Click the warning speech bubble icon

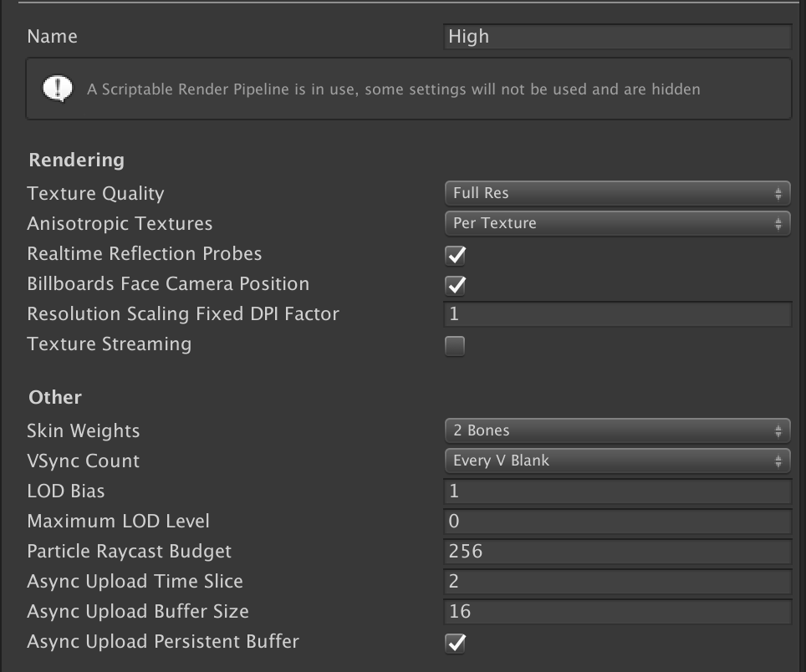[x=57, y=89]
